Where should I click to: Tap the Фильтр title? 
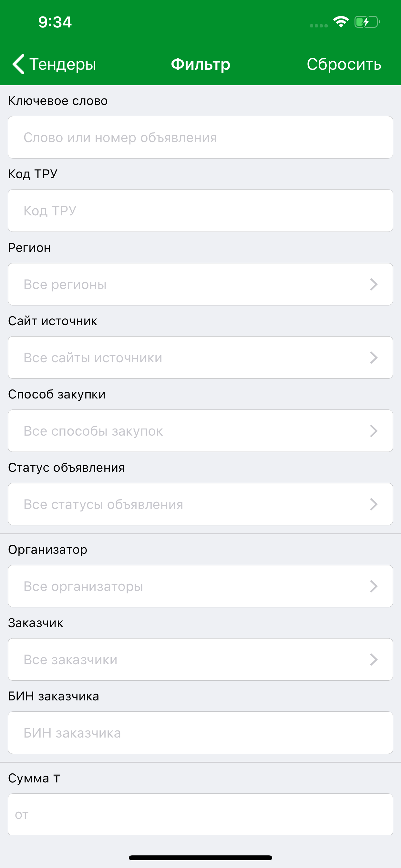tap(200, 64)
